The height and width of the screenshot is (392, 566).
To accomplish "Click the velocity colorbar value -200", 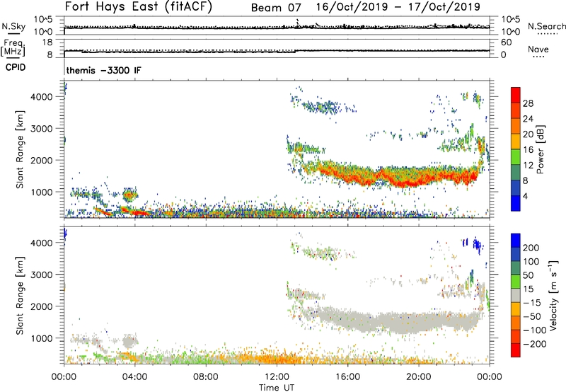I will coord(535,344).
